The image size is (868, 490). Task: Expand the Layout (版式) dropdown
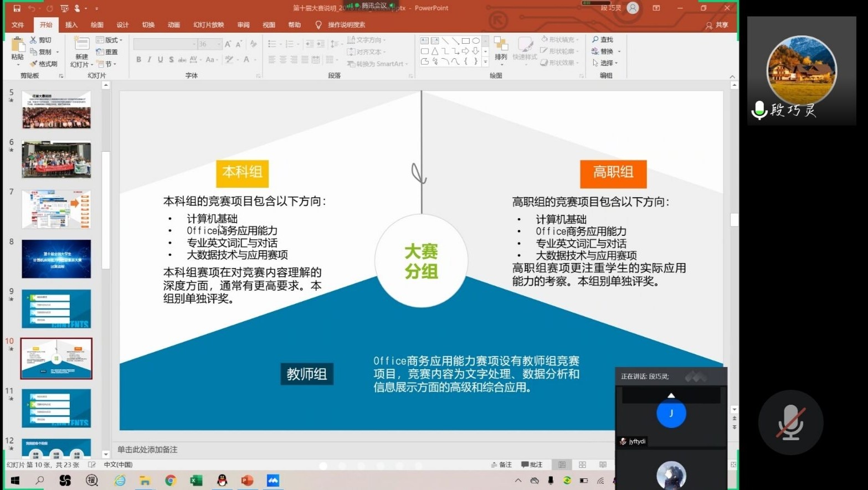coord(110,40)
